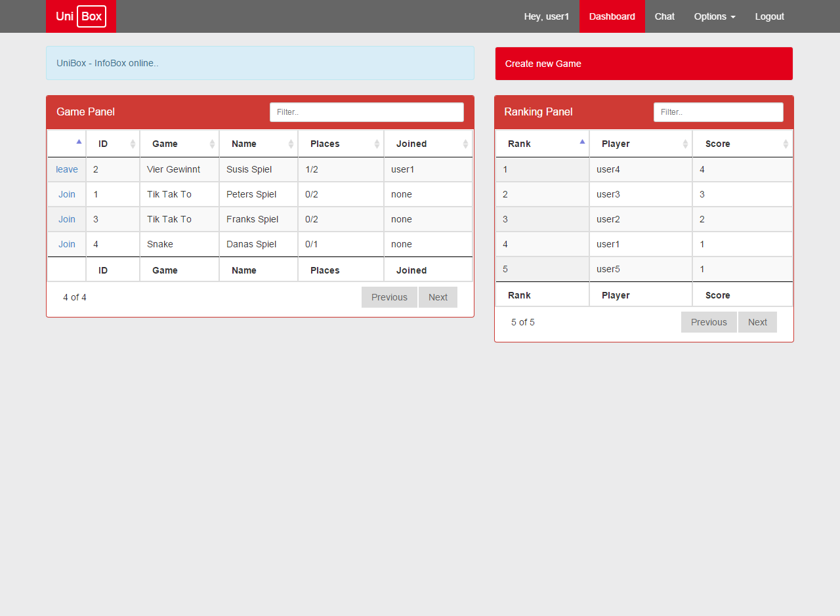Leave the Susis Spiel game
The height and width of the screenshot is (616, 840).
tap(67, 169)
